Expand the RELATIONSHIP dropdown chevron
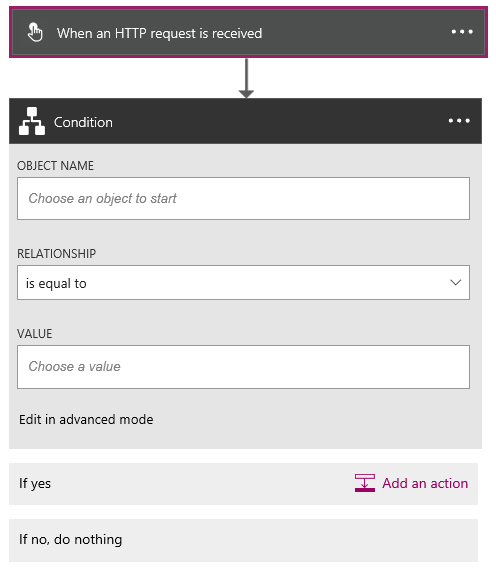 tap(455, 283)
